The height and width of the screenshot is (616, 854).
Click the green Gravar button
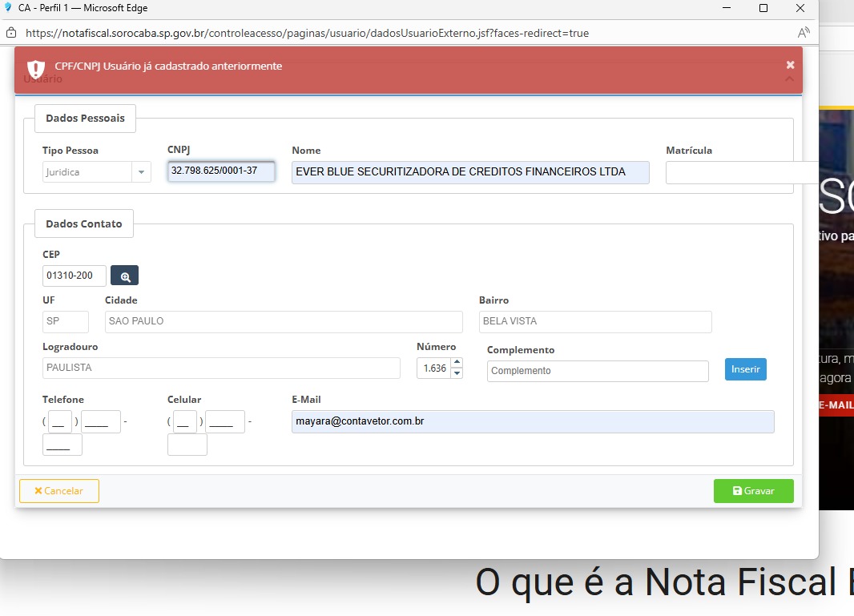coord(753,491)
